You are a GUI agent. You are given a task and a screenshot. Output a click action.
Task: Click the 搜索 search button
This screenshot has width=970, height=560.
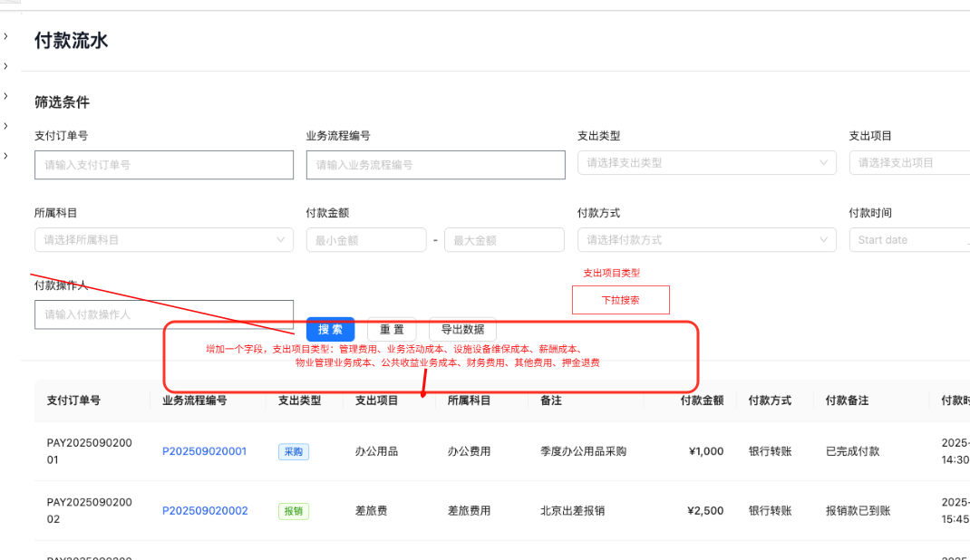coord(330,329)
